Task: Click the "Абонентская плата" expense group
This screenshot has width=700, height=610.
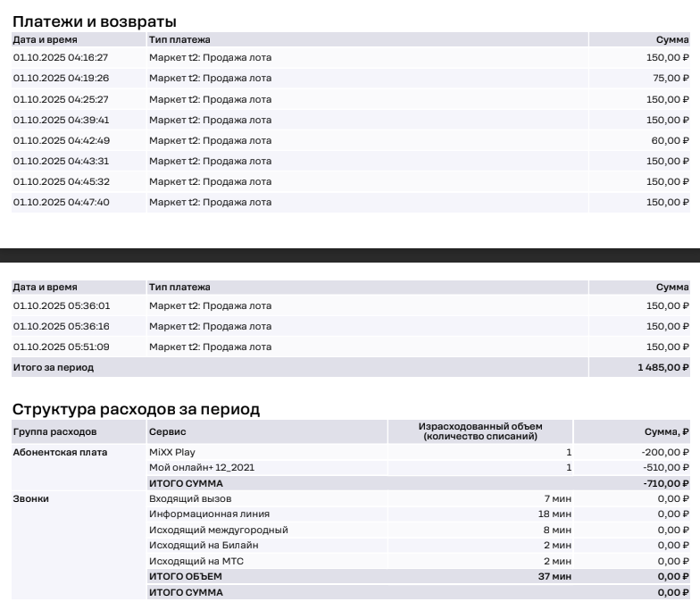Action: [60, 453]
